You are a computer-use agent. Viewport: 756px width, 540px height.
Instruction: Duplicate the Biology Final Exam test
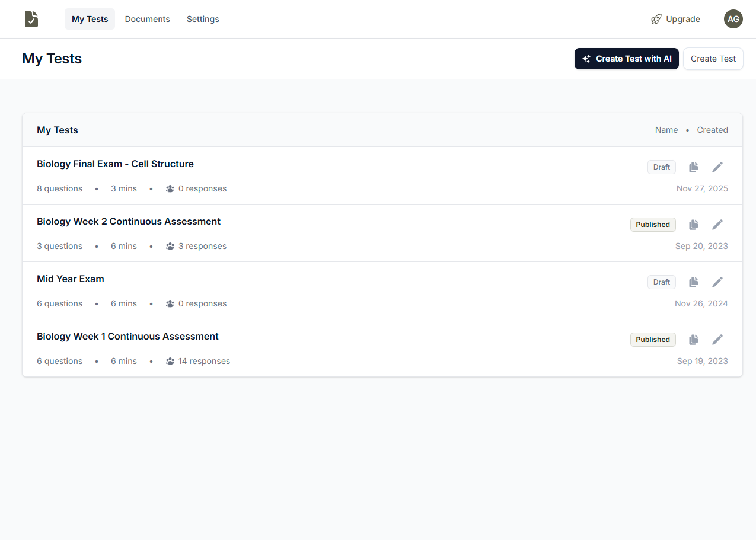tap(694, 167)
